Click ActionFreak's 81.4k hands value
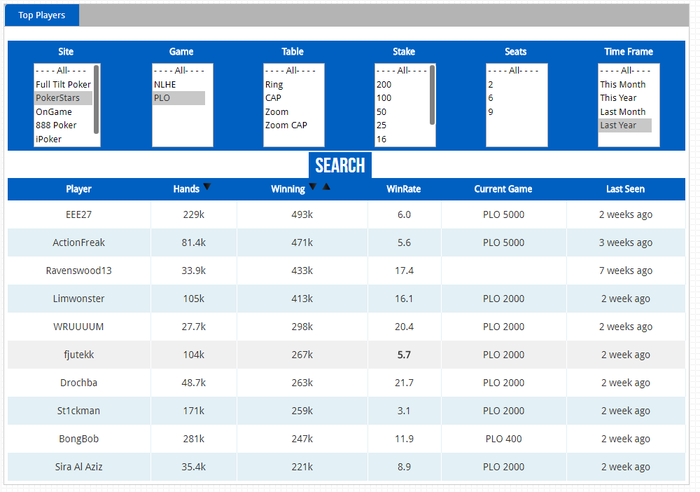Screen dimensions: 700x492 [x=194, y=242]
